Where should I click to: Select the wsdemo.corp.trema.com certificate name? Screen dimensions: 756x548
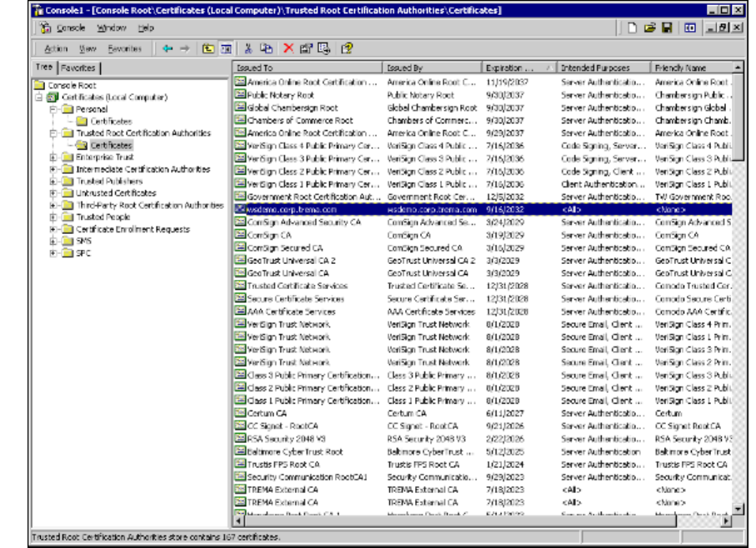(292, 210)
